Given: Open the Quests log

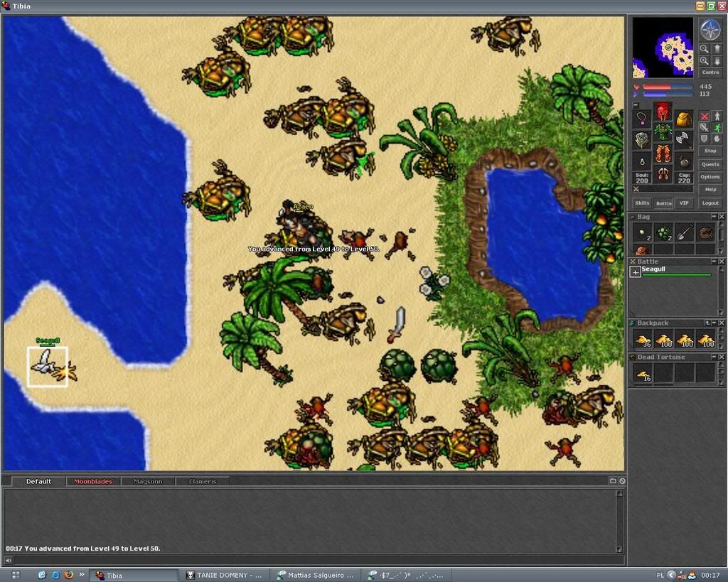Looking at the screenshot, I should pyautogui.click(x=710, y=164).
